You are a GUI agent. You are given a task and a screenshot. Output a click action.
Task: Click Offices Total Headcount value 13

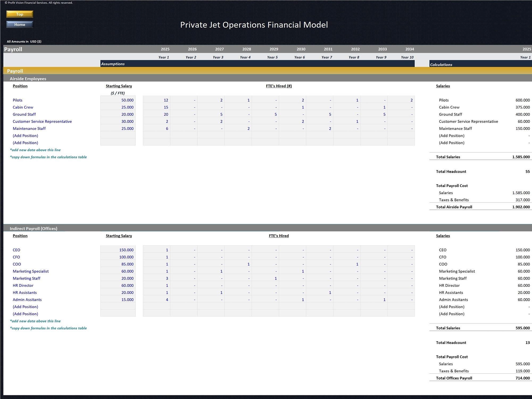pos(527,343)
